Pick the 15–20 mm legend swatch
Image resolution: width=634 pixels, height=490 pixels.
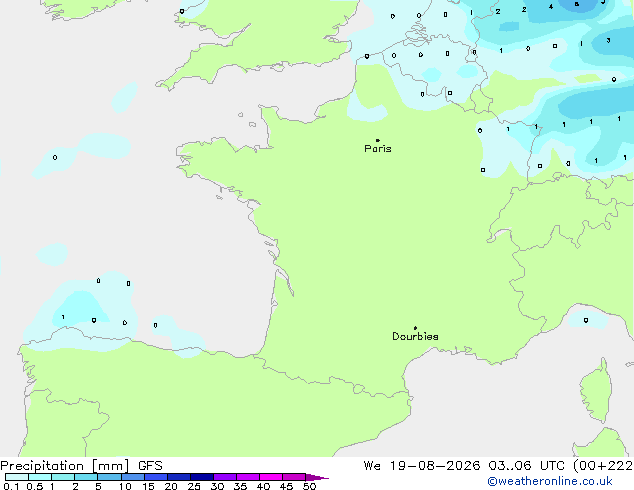[x=156, y=477]
